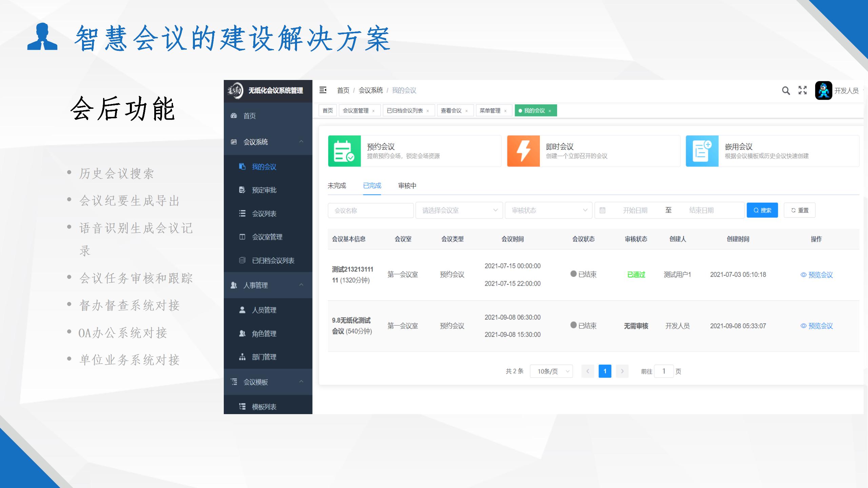The height and width of the screenshot is (488, 868).
Task: Open the 10条/页 page size dropdown
Action: pos(551,371)
